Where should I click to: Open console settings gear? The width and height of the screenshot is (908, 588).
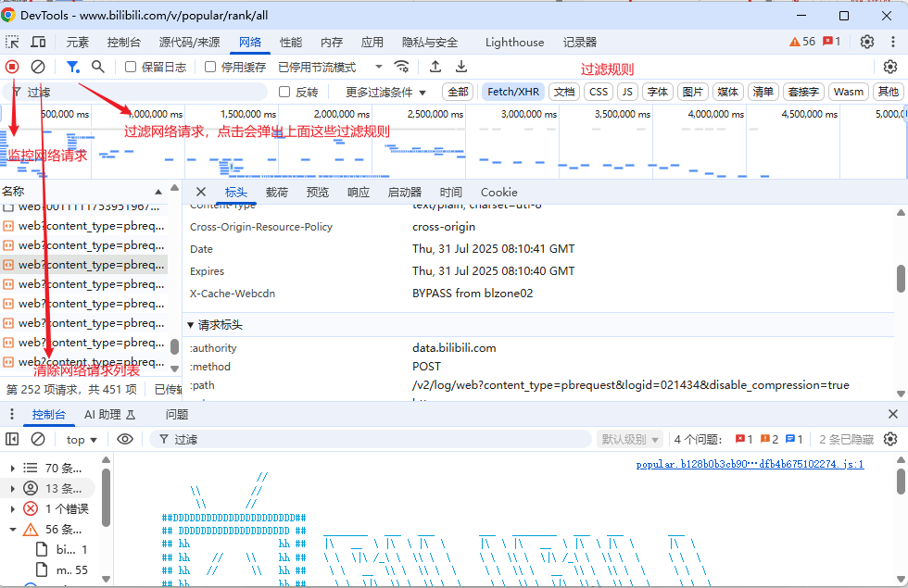(x=890, y=439)
